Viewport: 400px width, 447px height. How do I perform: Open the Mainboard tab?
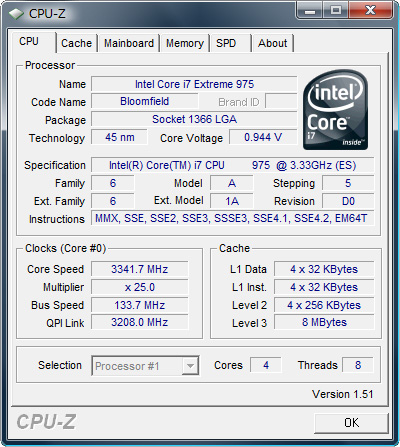[129, 43]
